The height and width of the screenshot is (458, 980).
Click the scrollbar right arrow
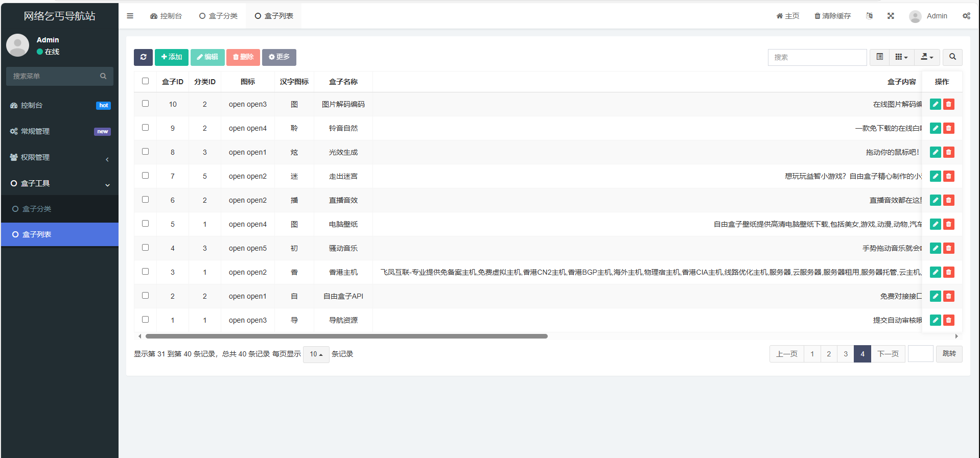point(956,336)
